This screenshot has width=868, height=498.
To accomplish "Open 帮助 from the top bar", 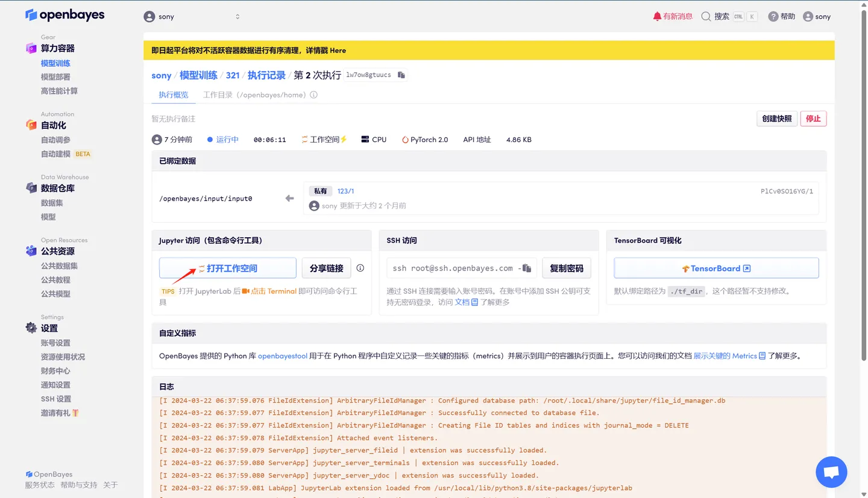I will (x=781, y=16).
